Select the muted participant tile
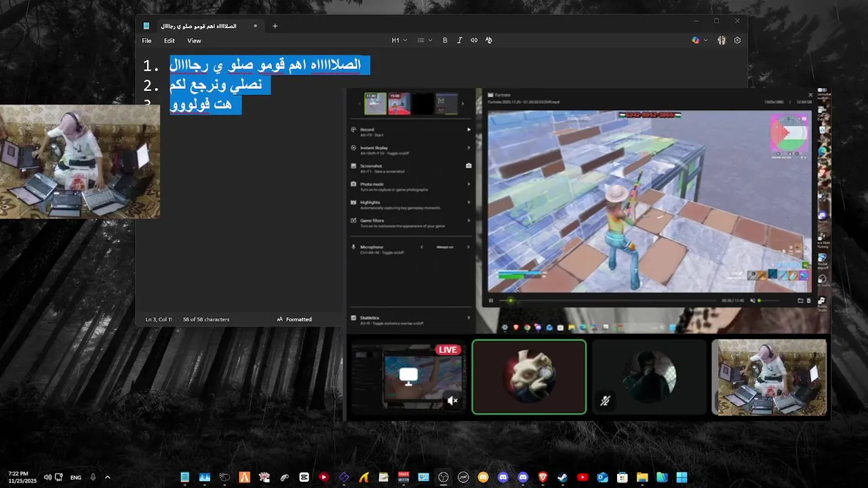The image size is (868, 488). tap(650, 376)
